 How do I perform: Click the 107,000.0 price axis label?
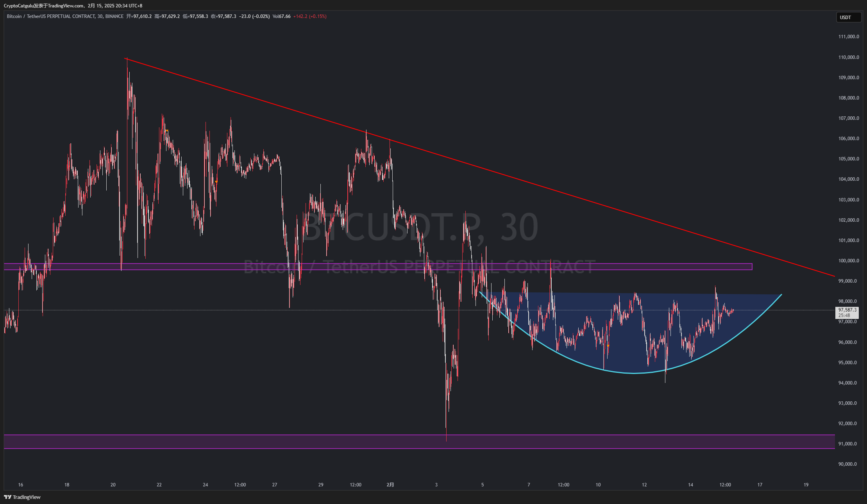point(849,118)
